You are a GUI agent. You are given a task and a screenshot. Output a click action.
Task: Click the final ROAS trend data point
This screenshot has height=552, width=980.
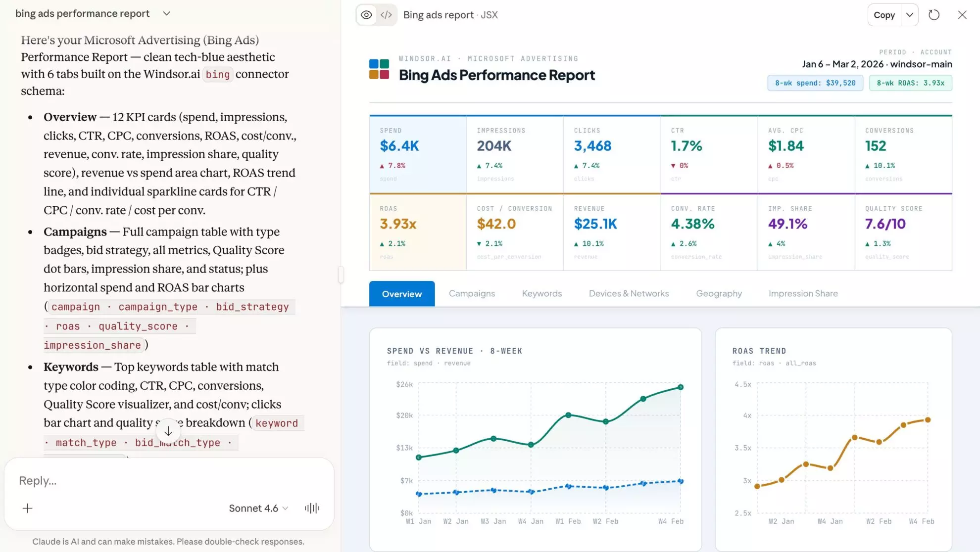pyautogui.click(x=928, y=420)
